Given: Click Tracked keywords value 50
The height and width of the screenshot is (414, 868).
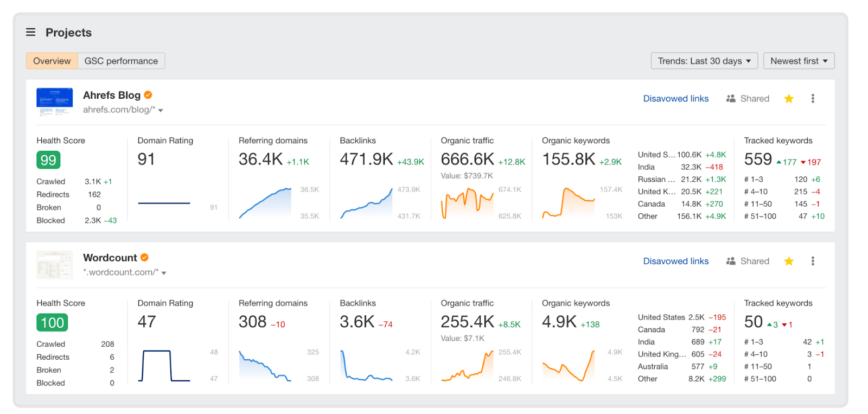Looking at the screenshot, I should point(754,322).
